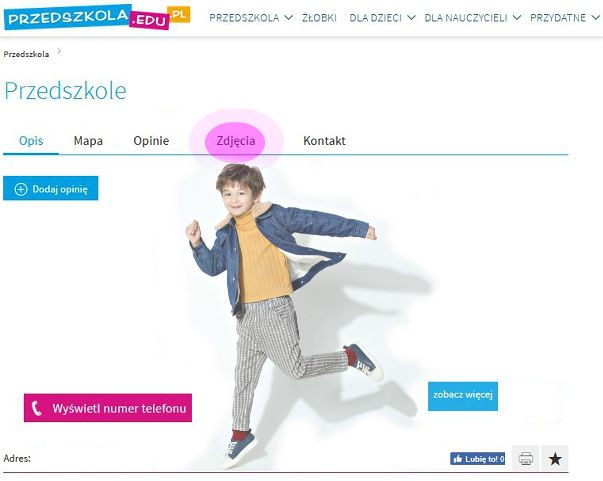Click the phone handset icon

tap(37, 408)
